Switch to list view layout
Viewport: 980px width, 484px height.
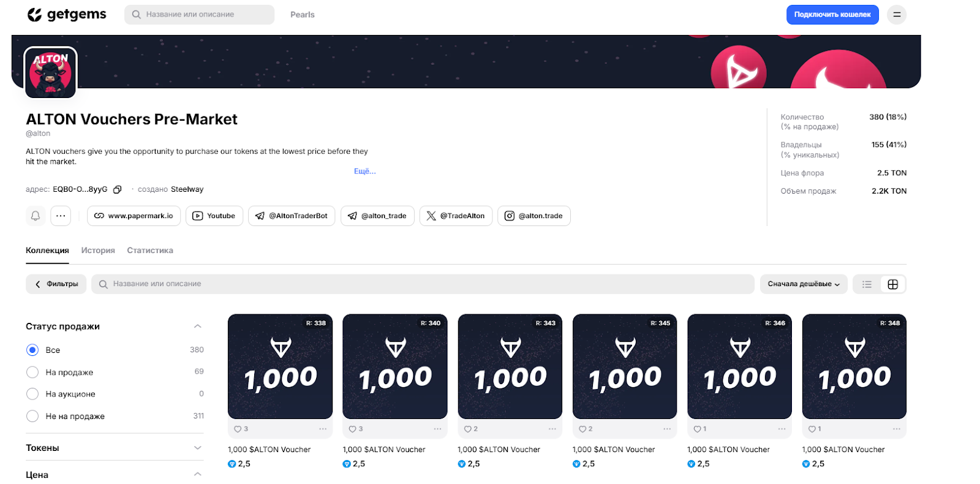point(867,284)
